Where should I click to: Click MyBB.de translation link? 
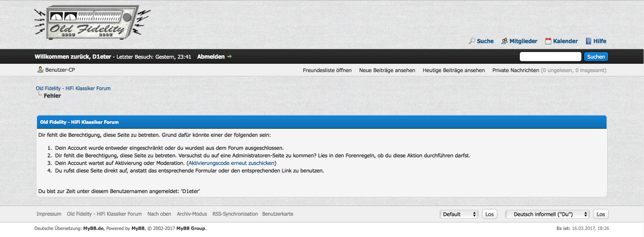click(x=94, y=228)
